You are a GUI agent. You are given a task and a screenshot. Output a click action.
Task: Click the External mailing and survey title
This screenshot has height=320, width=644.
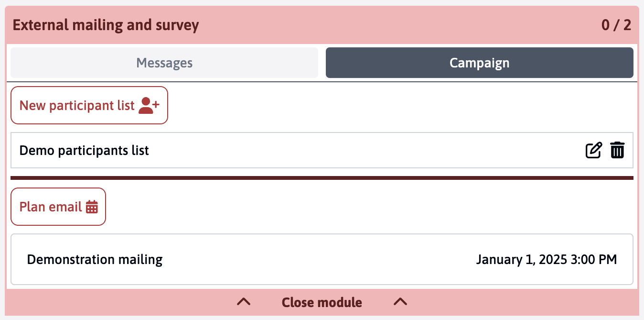point(106,25)
